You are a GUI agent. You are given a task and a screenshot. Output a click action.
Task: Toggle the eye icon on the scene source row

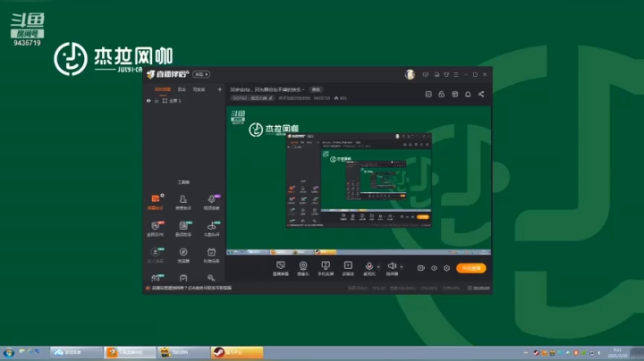(x=148, y=100)
